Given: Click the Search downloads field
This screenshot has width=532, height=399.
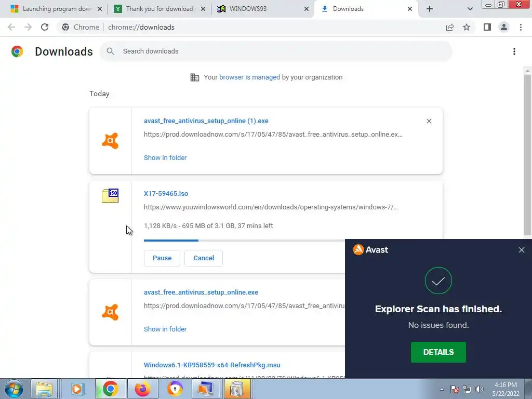Looking at the screenshot, I should click(x=276, y=51).
